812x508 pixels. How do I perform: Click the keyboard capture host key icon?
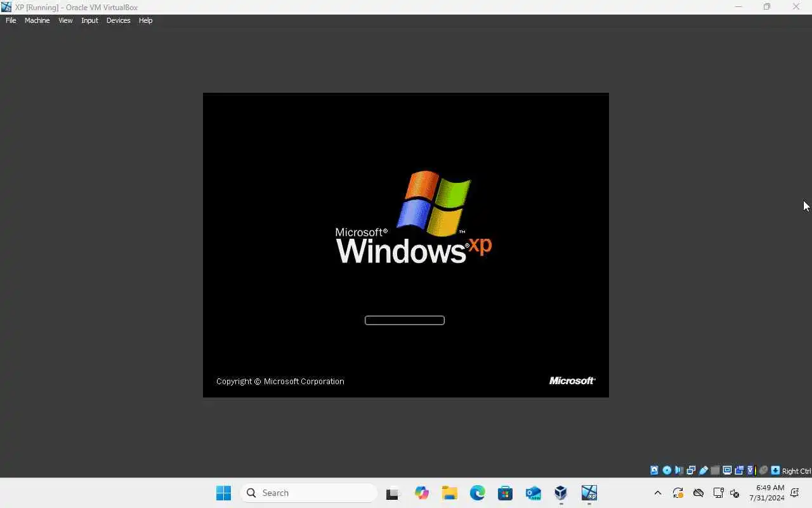[x=775, y=471]
